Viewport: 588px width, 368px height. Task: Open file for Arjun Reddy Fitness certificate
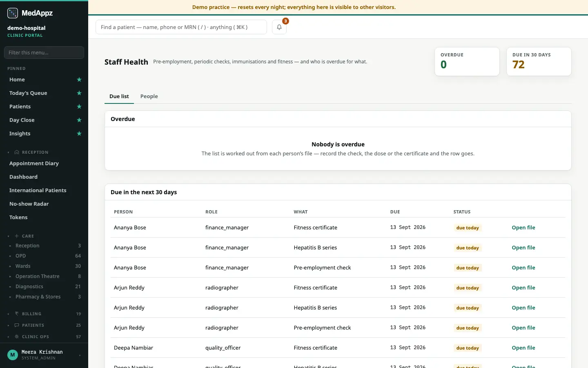click(x=523, y=288)
